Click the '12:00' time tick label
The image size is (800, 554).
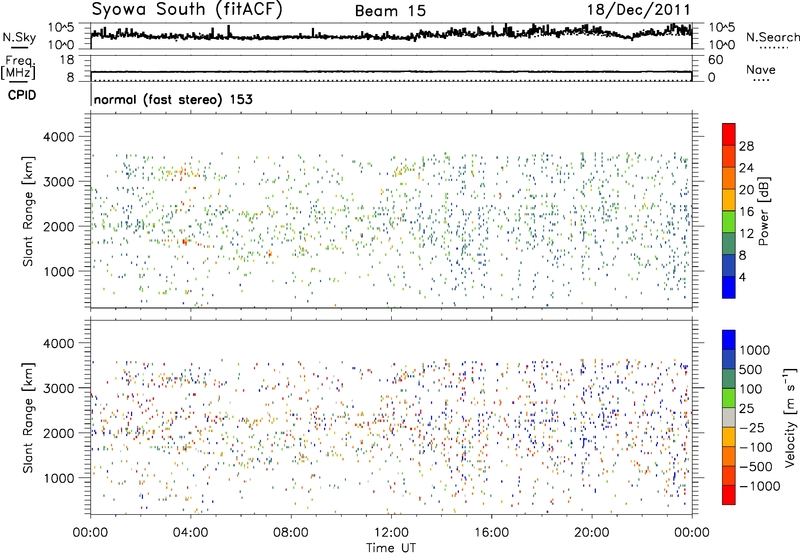click(x=391, y=533)
